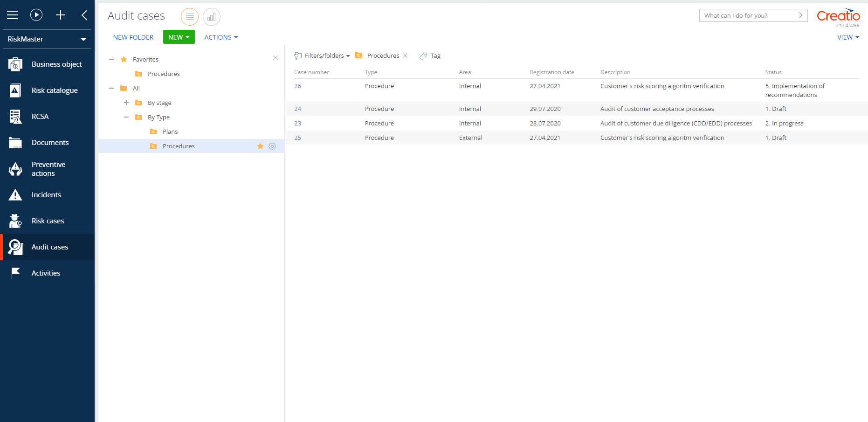Click the NEW FOLDER button
Viewport: 868px width, 422px height.
tap(133, 37)
